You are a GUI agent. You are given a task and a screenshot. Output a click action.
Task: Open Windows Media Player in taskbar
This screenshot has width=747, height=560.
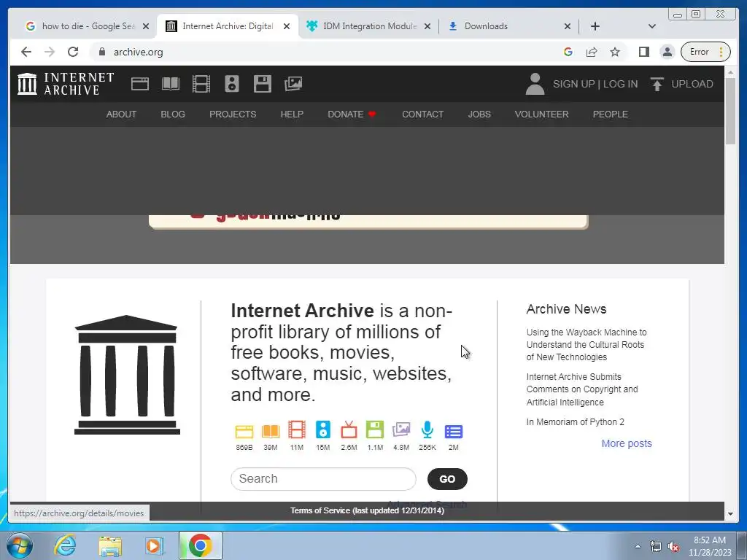(153, 545)
